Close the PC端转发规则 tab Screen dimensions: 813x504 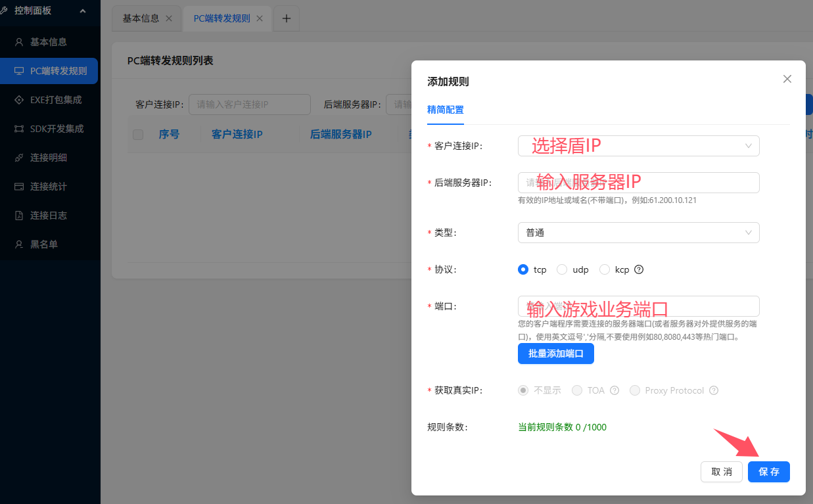coord(260,18)
